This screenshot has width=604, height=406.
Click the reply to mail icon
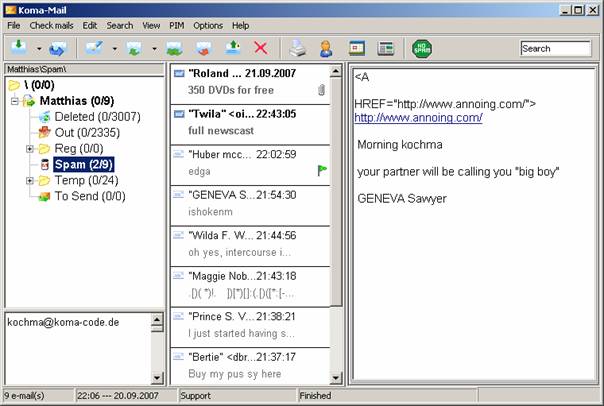[134, 49]
